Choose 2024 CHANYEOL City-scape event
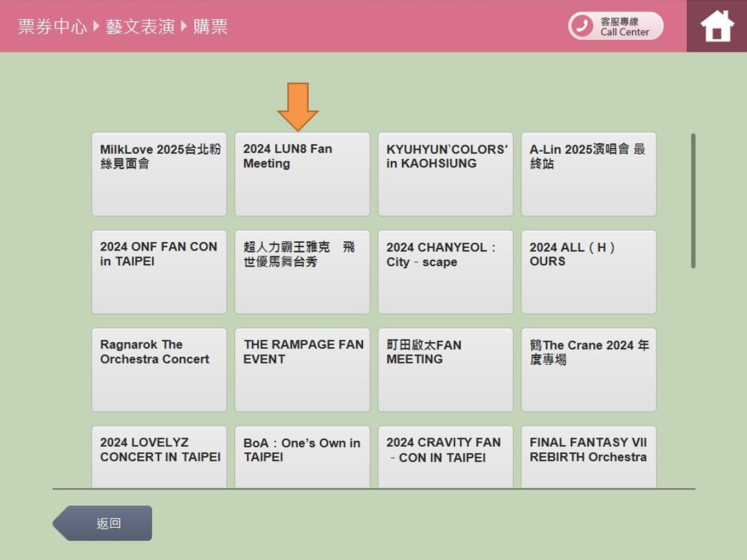 445,272
